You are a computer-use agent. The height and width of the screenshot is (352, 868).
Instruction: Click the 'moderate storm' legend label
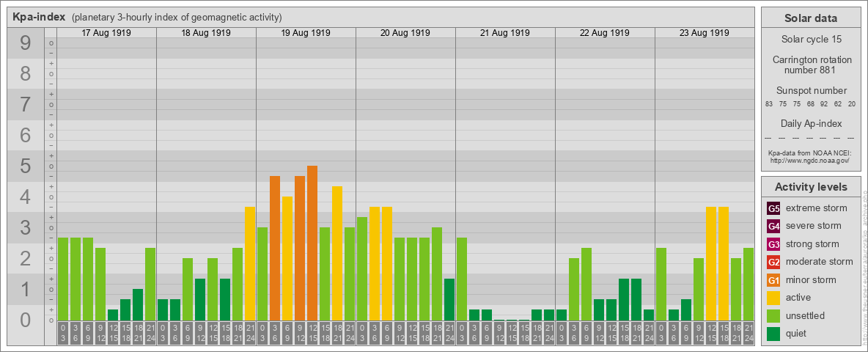pyautogui.click(x=820, y=262)
